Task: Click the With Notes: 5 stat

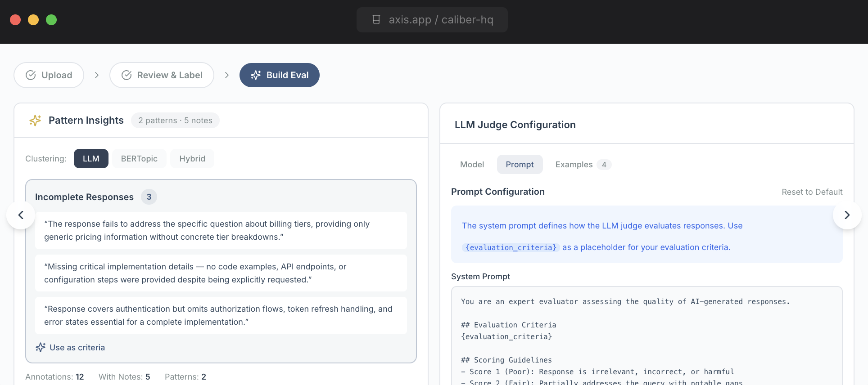Action: [124, 377]
